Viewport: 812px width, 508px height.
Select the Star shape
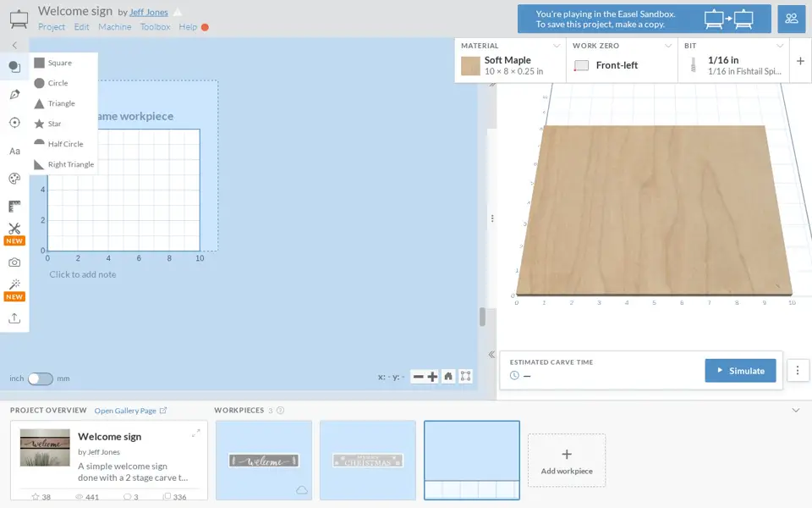47,124
